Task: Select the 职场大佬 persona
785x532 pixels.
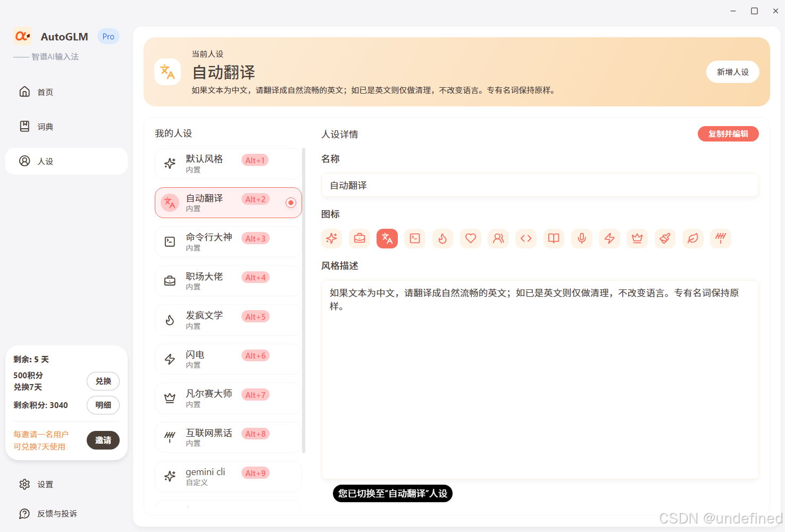Action: [x=228, y=281]
